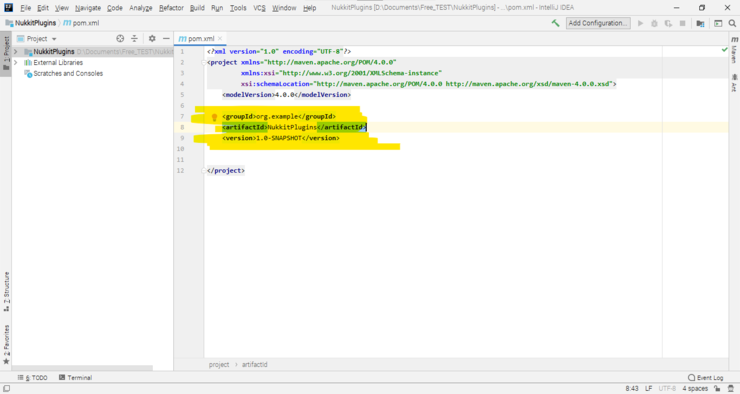Open the File menu
The image size is (740, 394).
pyautogui.click(x=25, y=8)
